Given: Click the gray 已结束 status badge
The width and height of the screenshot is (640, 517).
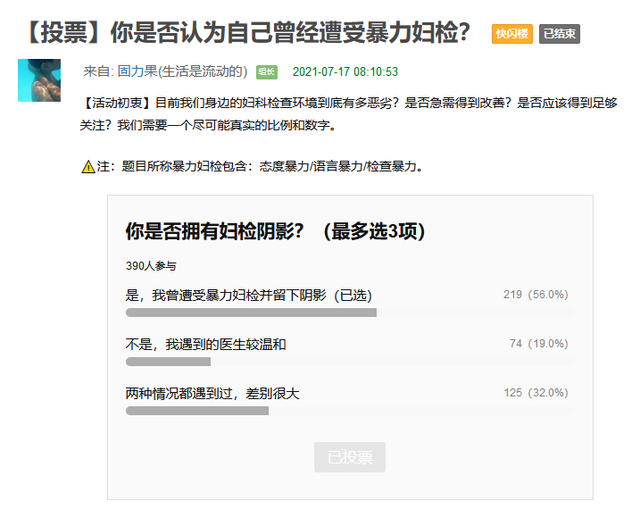Looking at the screenshot, I should coord(559,33).
